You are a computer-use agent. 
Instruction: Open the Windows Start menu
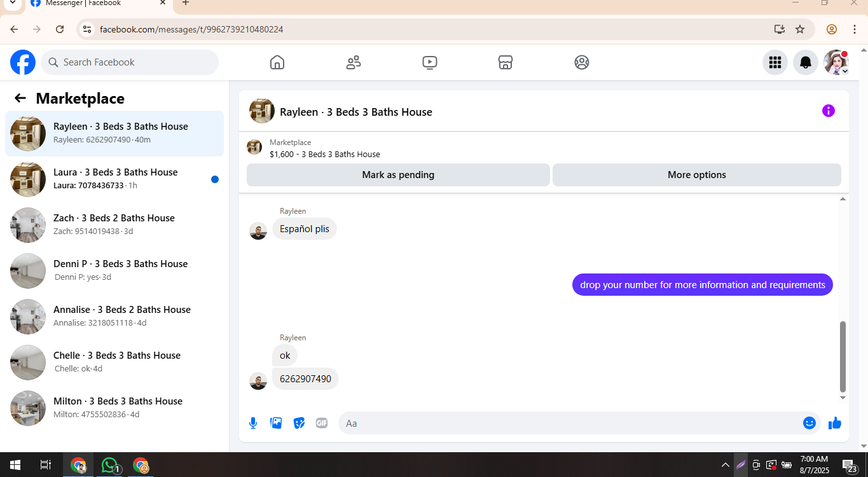coord(15,465)
